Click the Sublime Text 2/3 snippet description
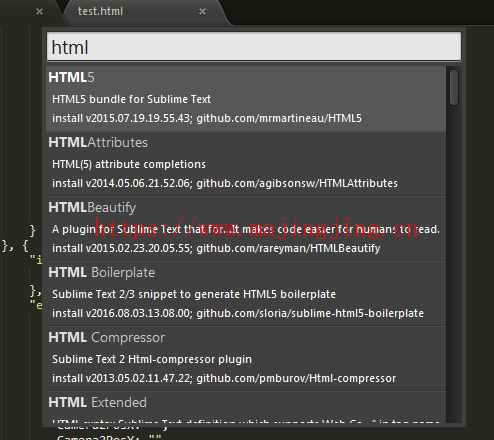The width and height of the screenshot is (494, 440). click(x=194, y=294)
